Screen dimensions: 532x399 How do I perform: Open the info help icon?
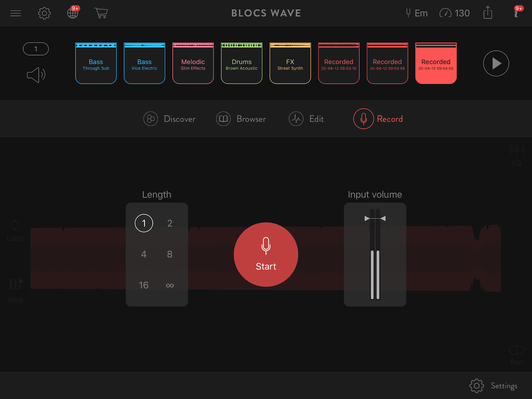(516, 13)
